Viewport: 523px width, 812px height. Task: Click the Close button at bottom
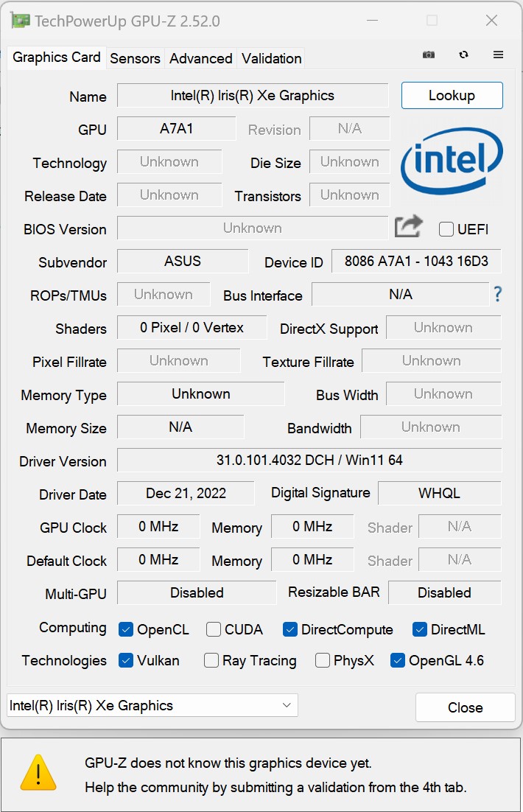tap(465, 707)
